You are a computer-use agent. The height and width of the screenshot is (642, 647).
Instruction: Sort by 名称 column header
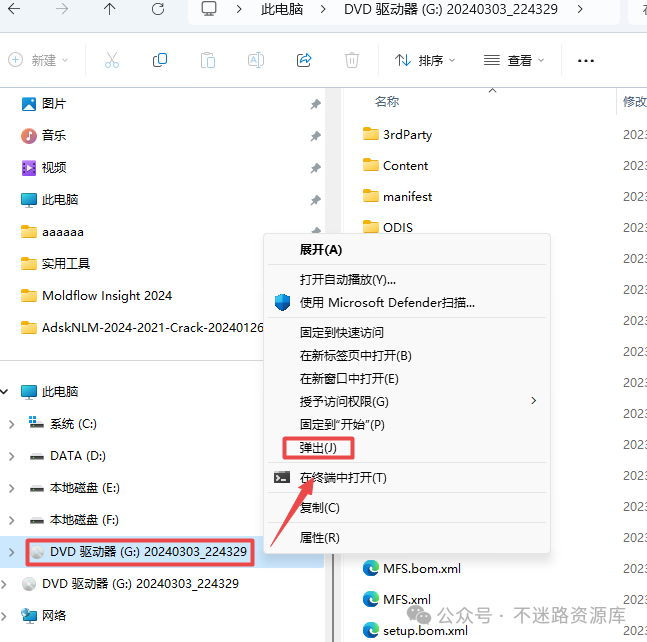tap(387, 101)
